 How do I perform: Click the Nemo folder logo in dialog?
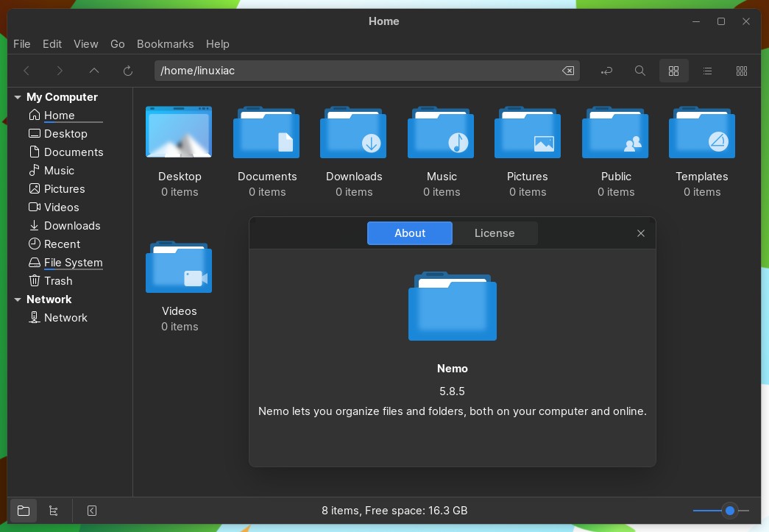pos(452,306)
